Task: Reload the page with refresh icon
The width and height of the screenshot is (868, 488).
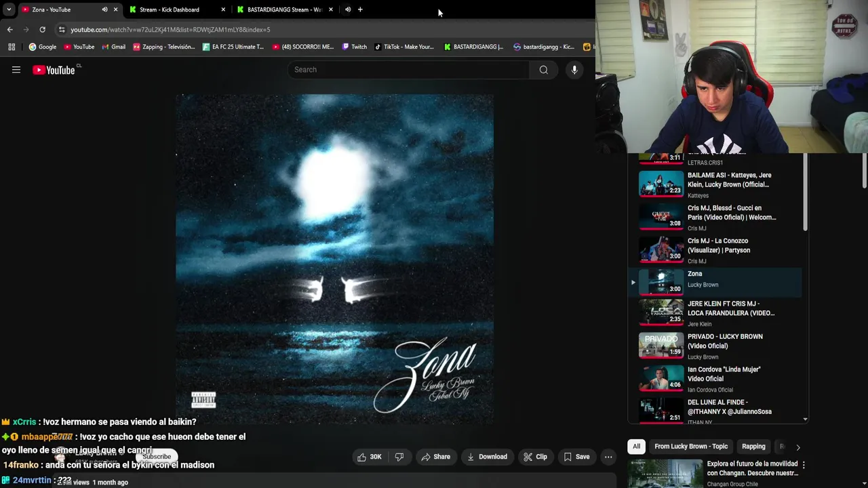Action: pyautogui.click(x=42, y=30)
